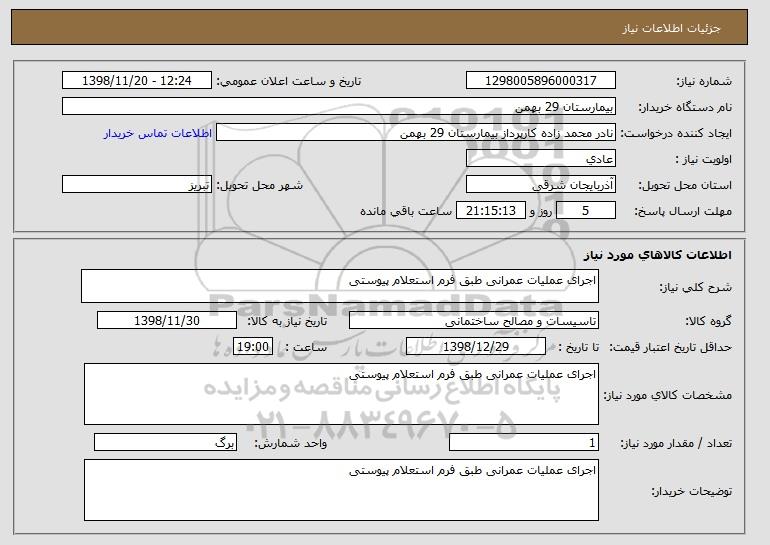770x545 pixels.
Task: Click the delivery city field تبریز
Action: tap(137, 185)
